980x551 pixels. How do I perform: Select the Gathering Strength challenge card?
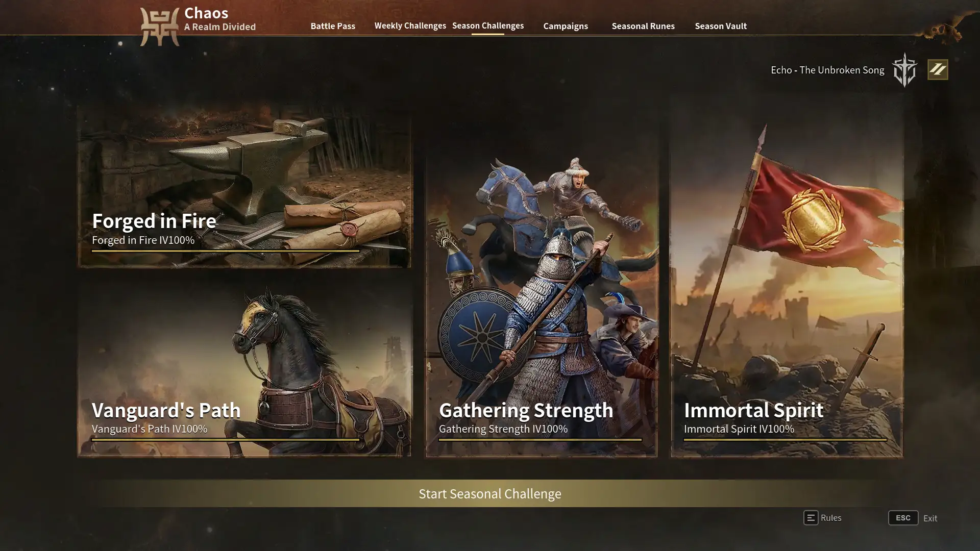pyautogui.click(x=542, y=305)
